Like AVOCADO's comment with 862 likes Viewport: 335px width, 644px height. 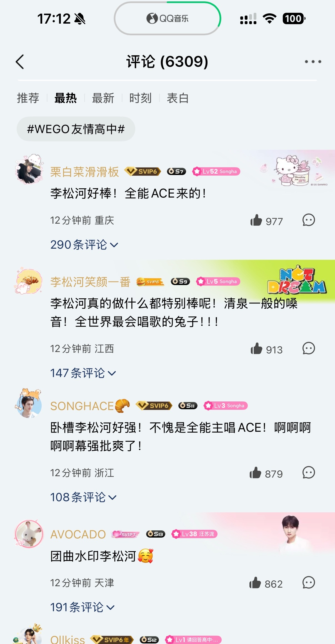pyautogui.click(x=255, y=583)
